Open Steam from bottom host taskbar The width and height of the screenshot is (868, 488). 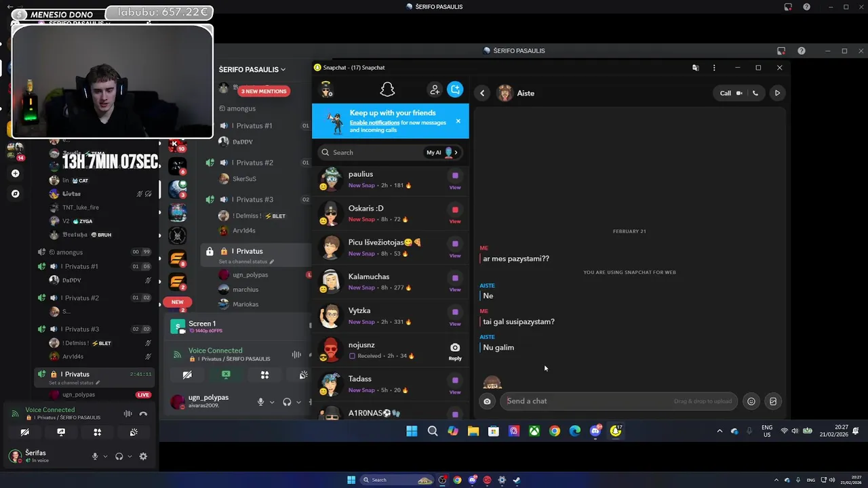pyautogui.click(x=516, y=480)
